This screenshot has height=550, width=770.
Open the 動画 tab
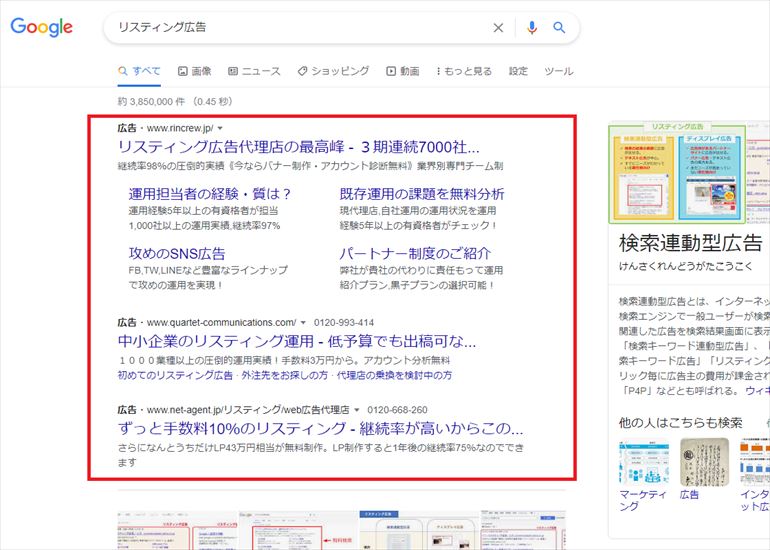pos(403,71)
